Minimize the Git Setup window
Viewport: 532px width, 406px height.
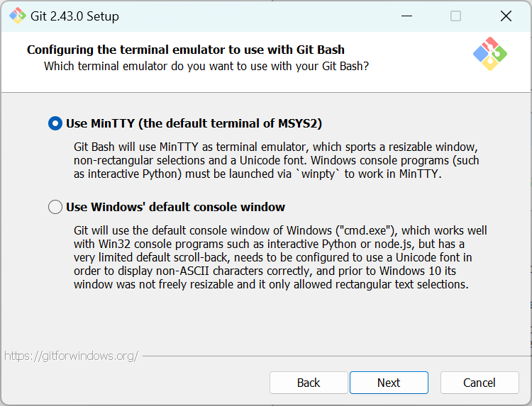point(406,16)
